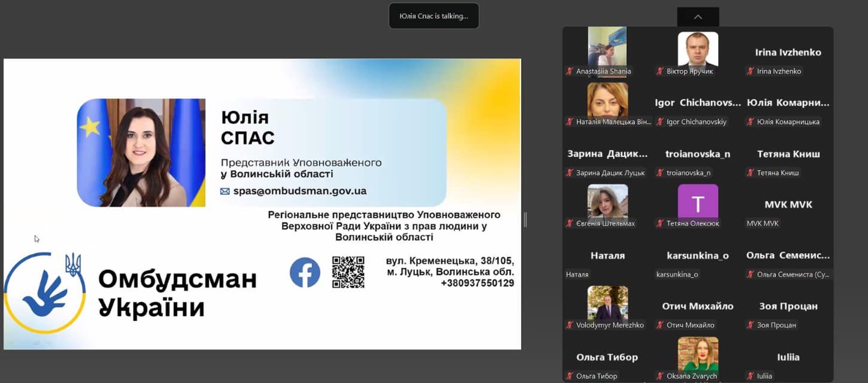Click the muted mic icon beside Віктор Яручик
Viewport: 868px width, 383px height.
[660, 71]
